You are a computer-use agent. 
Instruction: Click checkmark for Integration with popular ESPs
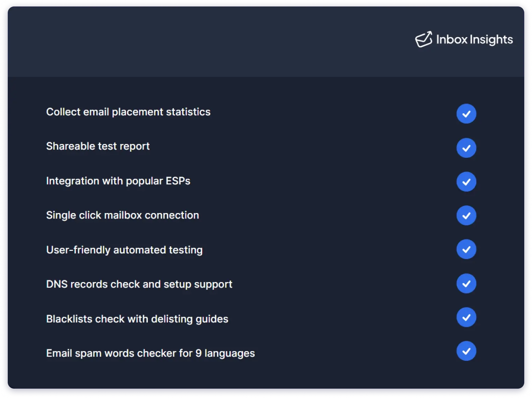click(466, 182)
